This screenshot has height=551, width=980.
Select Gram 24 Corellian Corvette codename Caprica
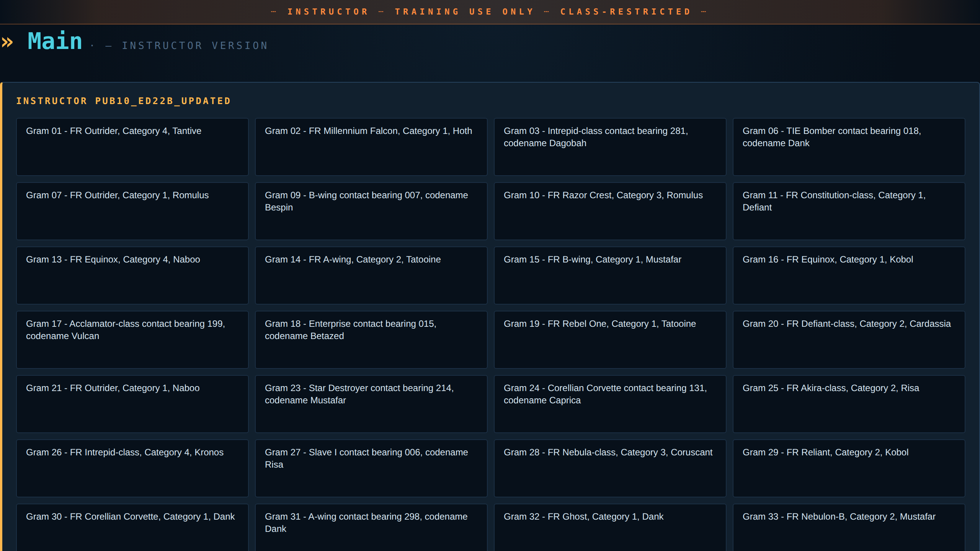(610, 404)
